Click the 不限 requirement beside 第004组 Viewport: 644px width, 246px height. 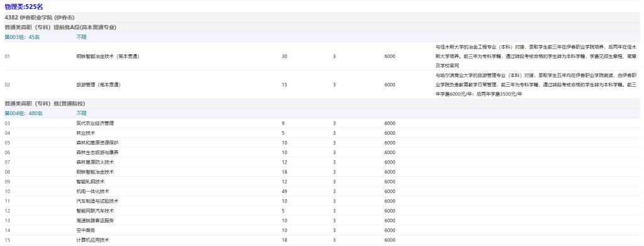pos(81,113)
